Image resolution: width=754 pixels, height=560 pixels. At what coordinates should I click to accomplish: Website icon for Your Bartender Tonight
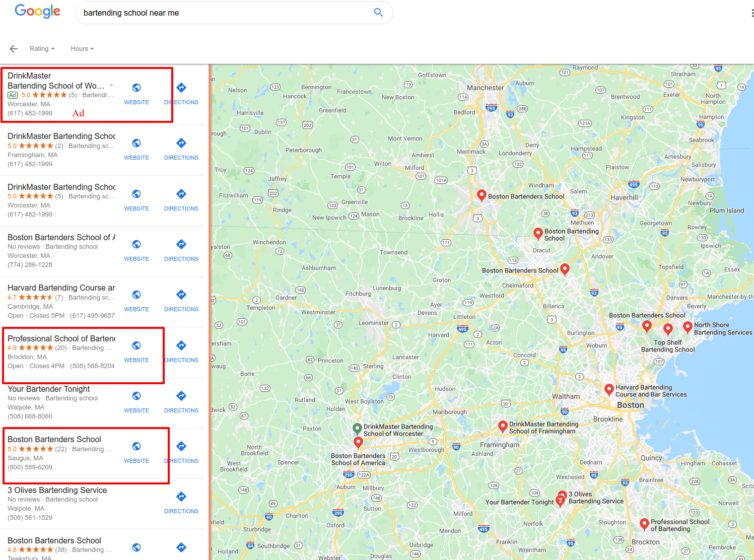136,396
